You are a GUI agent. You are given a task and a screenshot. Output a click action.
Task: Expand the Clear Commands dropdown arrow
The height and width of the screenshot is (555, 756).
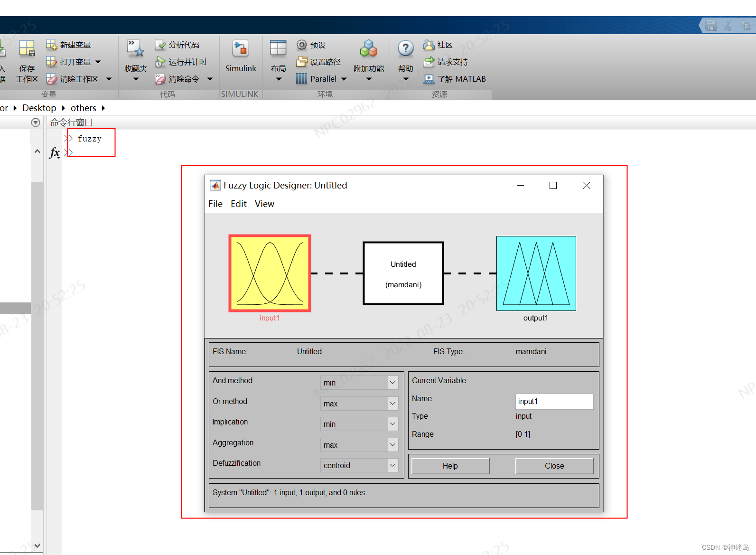pyautogui.click(x=210, y=79)
